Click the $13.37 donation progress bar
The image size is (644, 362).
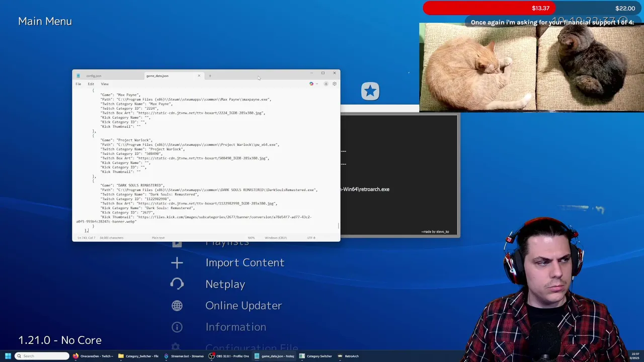point(489,8)
